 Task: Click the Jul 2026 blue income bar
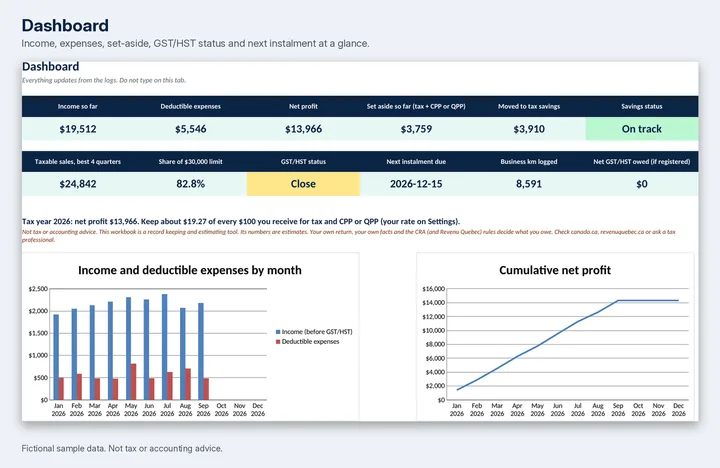point(164,347)
